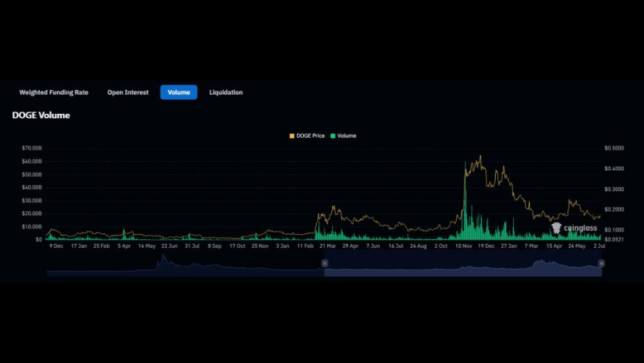Toggle the Volume legend series
Screen dimensions: 644x363
[344, 135]
